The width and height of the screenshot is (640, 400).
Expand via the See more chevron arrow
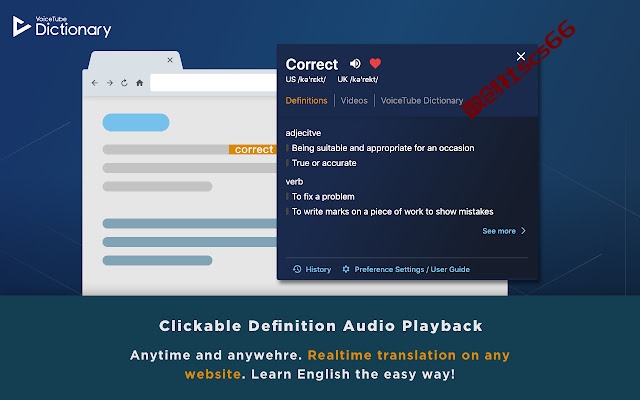coord(523,231)
